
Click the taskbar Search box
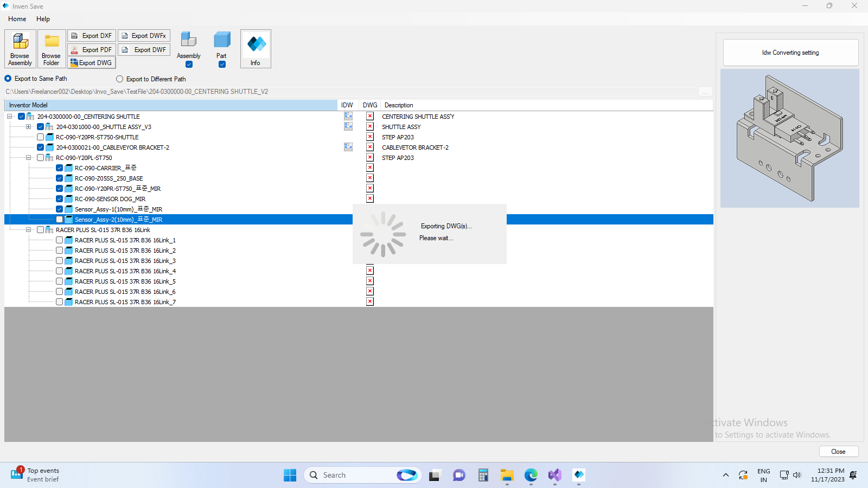(362, 475)
